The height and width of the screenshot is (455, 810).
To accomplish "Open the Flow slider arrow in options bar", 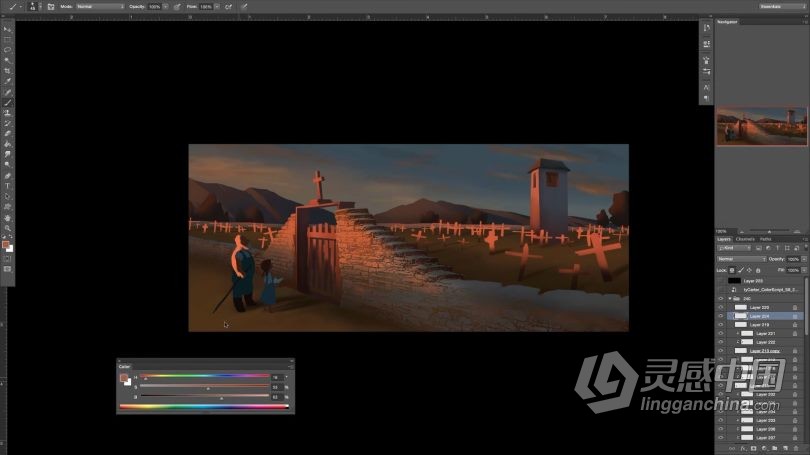I will pos(217,7).
